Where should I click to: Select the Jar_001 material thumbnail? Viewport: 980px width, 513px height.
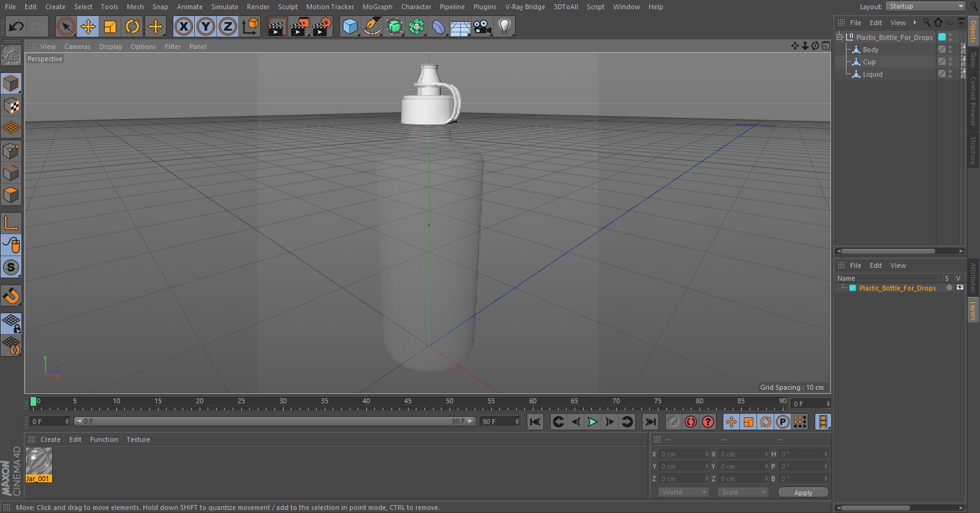[39, 461]
